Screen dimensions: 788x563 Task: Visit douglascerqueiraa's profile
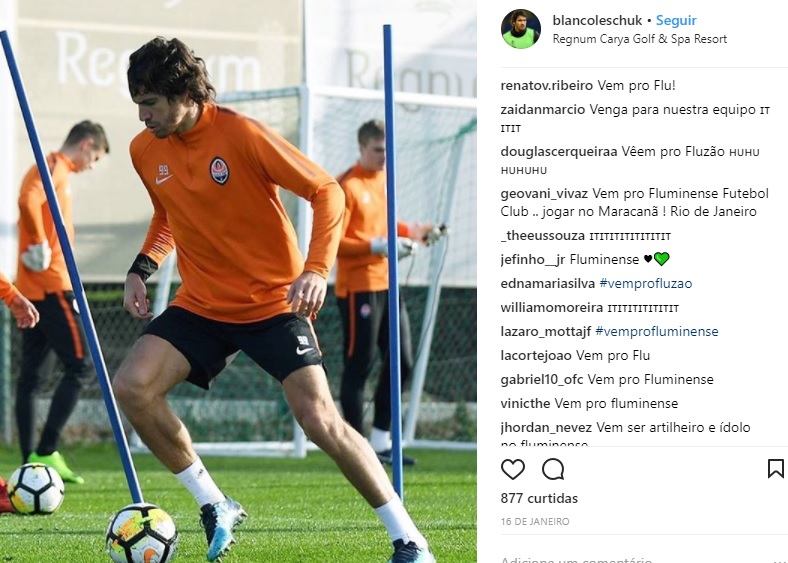tap(558, 152)
